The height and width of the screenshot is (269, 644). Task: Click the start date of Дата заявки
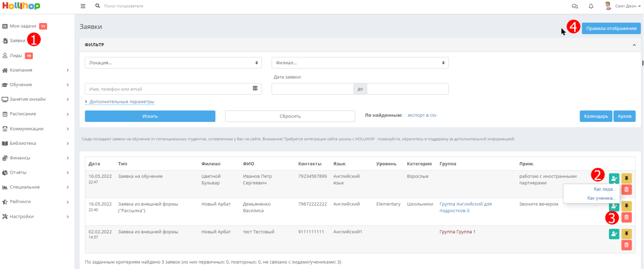[x=313, y=89]
